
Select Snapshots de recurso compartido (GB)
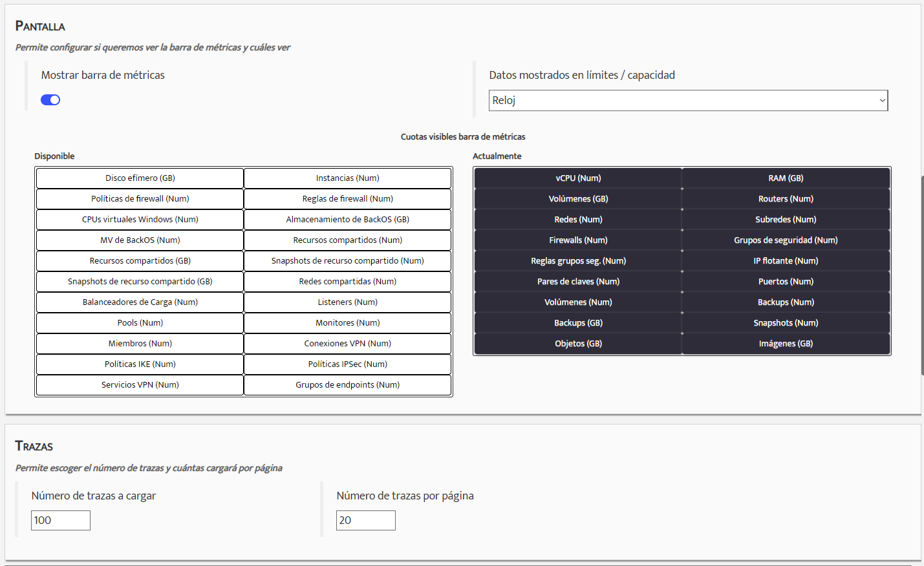[140, 281]
